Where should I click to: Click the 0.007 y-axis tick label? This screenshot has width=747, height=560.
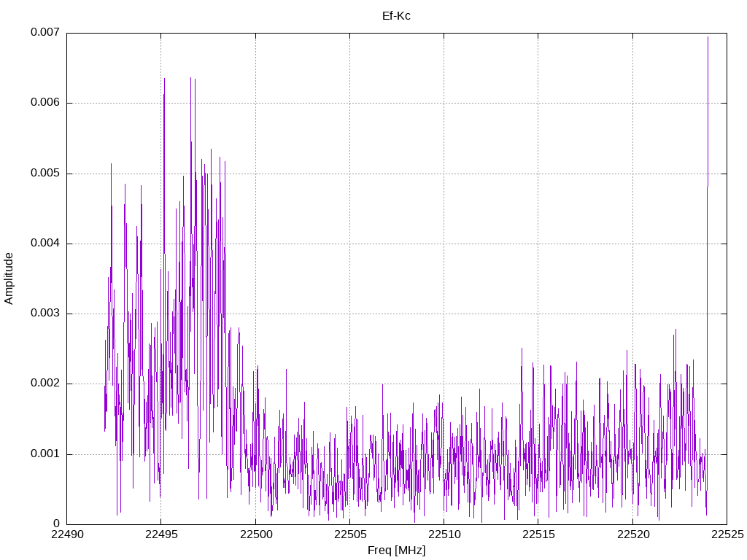click(45, 32)
